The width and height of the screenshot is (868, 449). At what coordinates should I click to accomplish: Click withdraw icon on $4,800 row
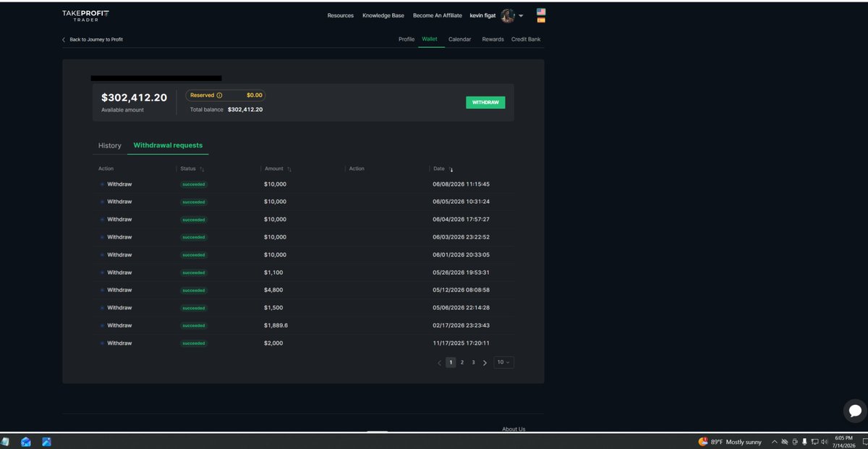coord(102,291)
